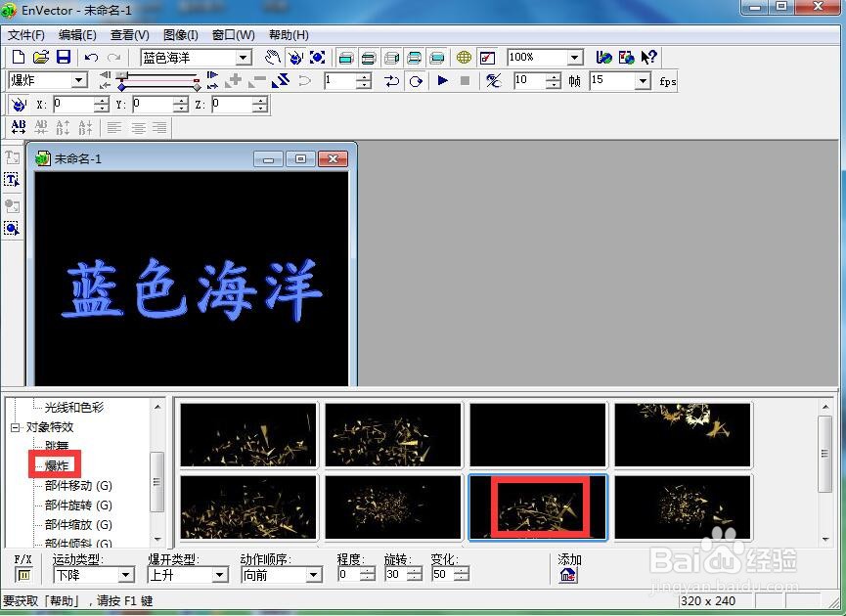The height and width of the screenshot is (616, 846).
Task: Select 部件移动 (G) in the effects tree
Action: [78, 485]
